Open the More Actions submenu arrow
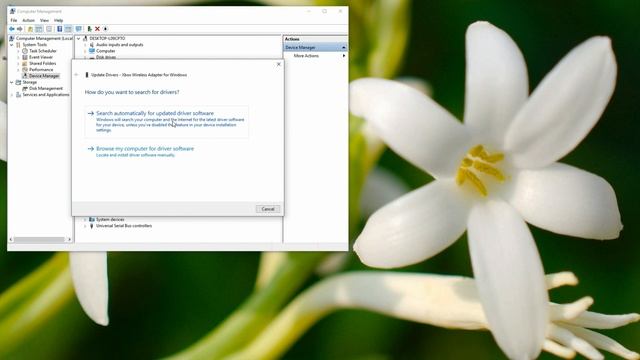Viewport: 640px width, 360px height. coord(344,56)
